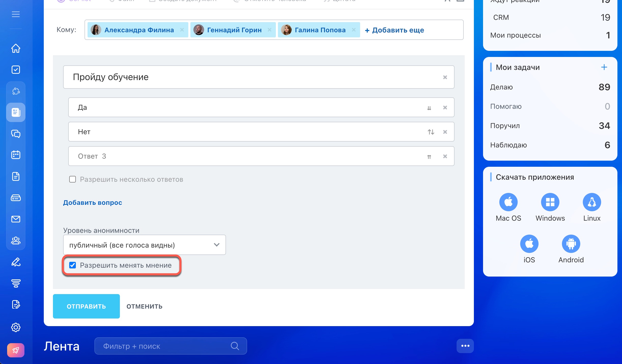Open 'Наблюдаю' tasks counter row
622x364 pixels.
pyautogui.click(x=550, y=145)
